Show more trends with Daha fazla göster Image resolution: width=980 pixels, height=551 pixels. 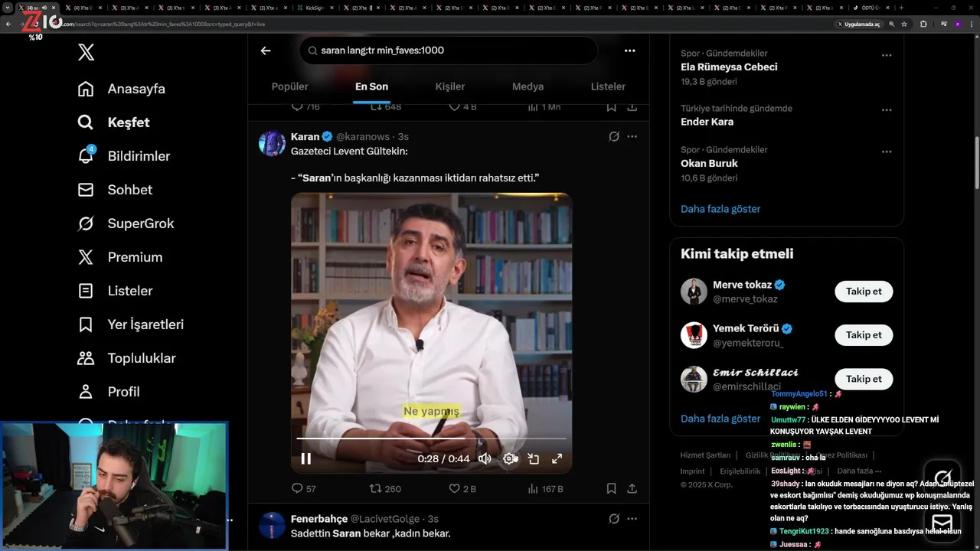point(720,209)
